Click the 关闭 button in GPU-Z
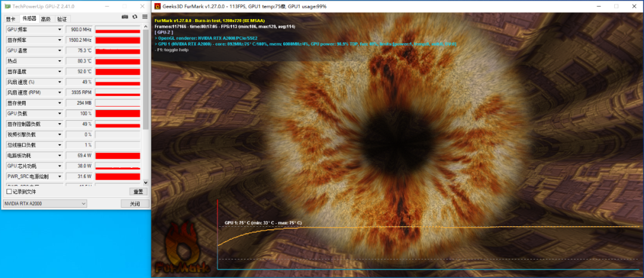This screenshot has width=644, height=278. [134, 204]
